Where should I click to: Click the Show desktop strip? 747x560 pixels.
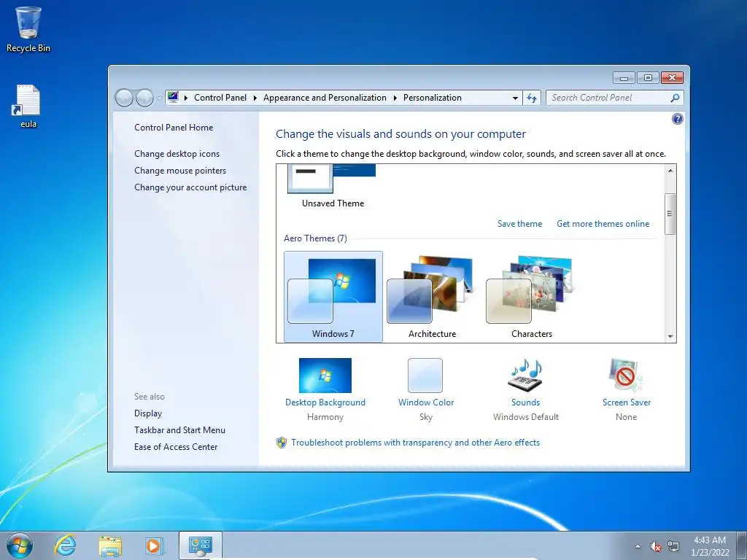[742, 545]
